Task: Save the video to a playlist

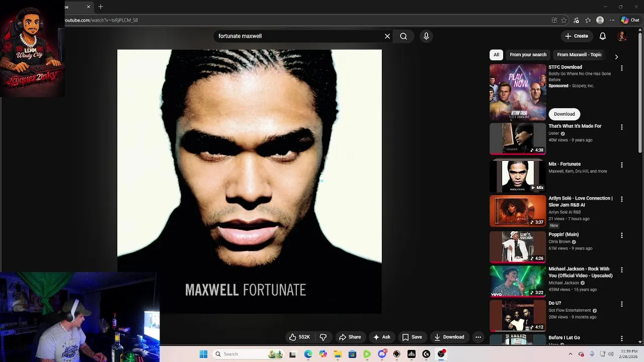Action: point(412,337)
